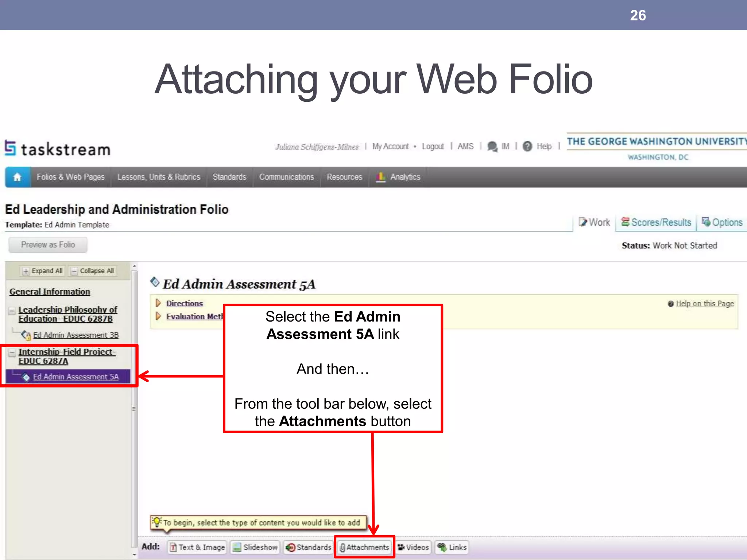Click the Scores/Results icon

pos(625,222)
